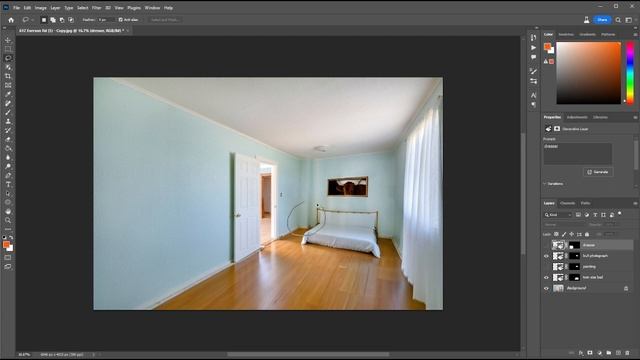Toggle the layer filtering on/off switch
This screenshot has height=360, width=640.
pyautogui.click(x=620, y=213)
